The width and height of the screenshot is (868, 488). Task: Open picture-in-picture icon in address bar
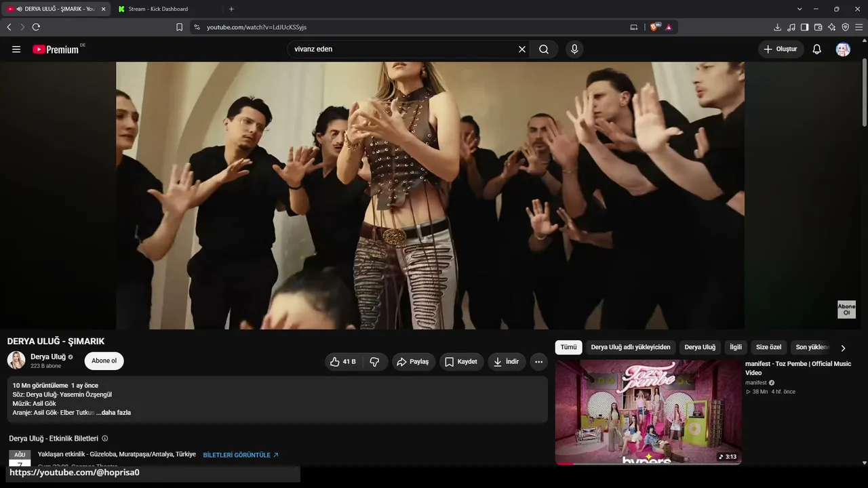(x=633, y=27)
